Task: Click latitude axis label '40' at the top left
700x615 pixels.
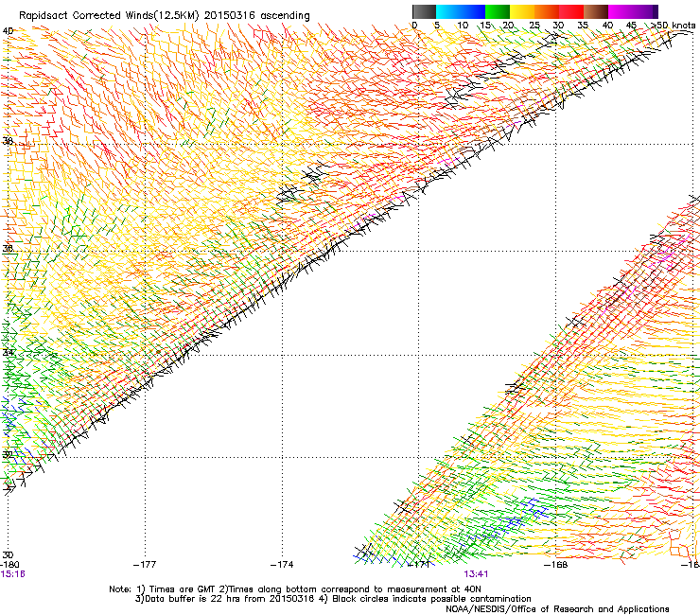Action: 8,31
